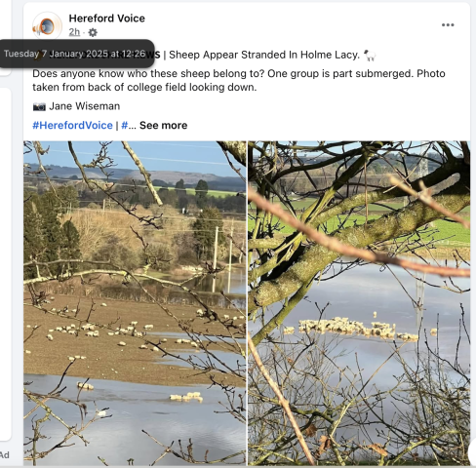Click the headline Sheep Appear Stranded In Holme Lacy
The height and width of the screenshot is (468, 476).
point(264,55)
